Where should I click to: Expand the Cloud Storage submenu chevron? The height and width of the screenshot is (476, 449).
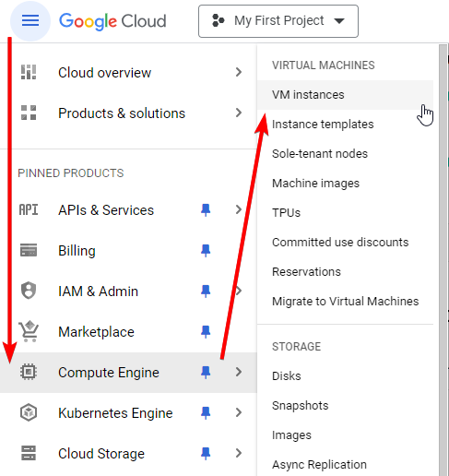tap(239, 453)
